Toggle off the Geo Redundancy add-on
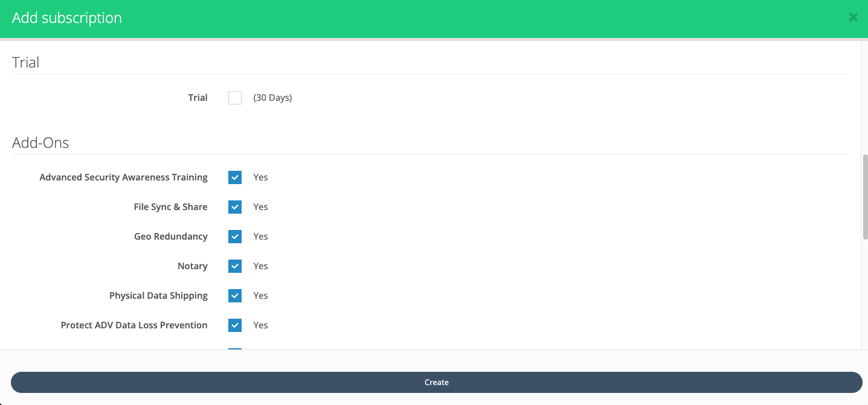This screenshot has height=405, width=868. click(x=234, y=236)
